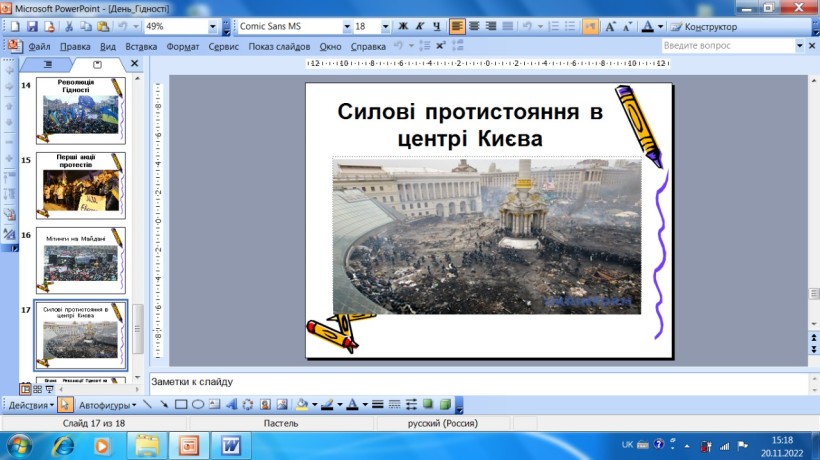Viewport: 820px width, 460px height.
Task: Switch to the Slides tab in panel
Action: pyautogui.click(x=97, y=64)
